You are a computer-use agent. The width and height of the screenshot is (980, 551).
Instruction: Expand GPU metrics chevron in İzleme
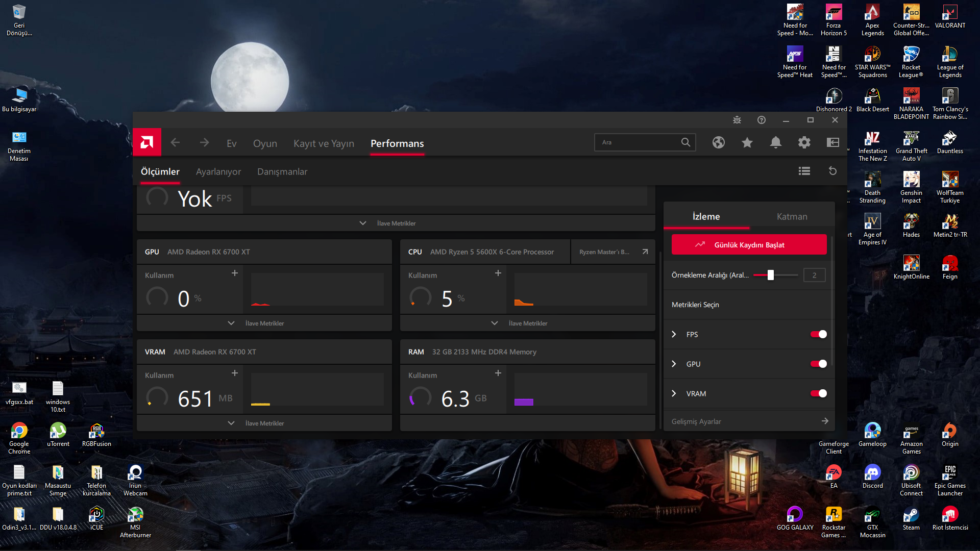674,364
